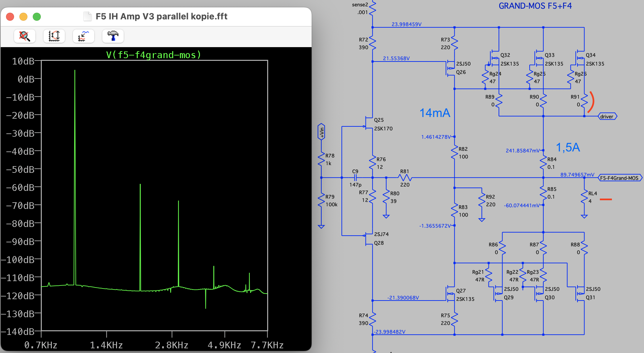Select the Q33 2SK135 MOSFET symbol
The height and width of the screenshot is (353, 644).
click(539, 59)
